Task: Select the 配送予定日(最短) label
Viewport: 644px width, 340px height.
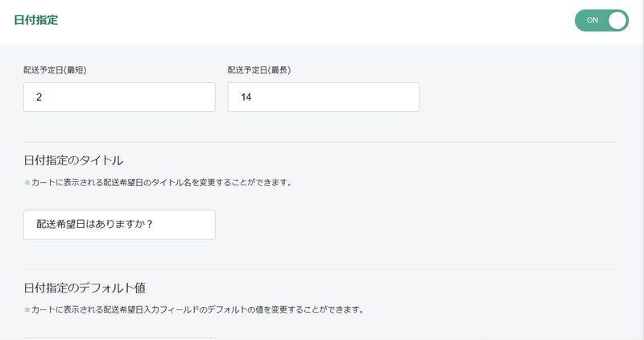Action: pos(55,70)
